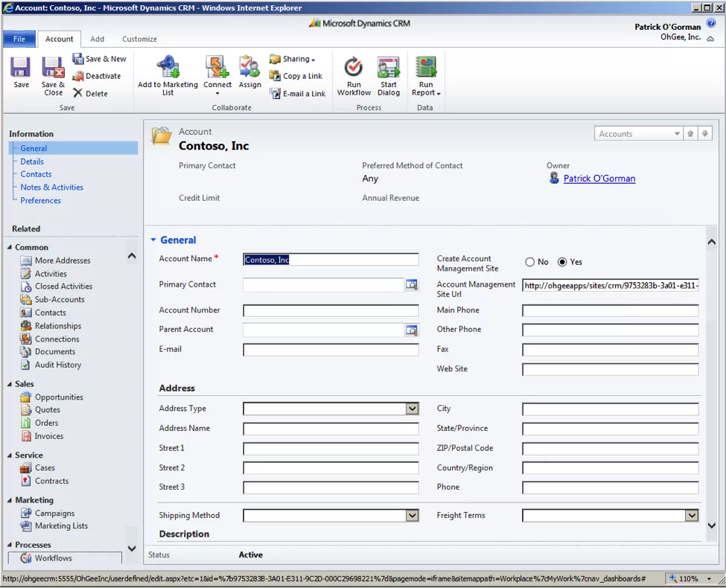
Task: Open the Sharing dropdown
Action: 294,59
